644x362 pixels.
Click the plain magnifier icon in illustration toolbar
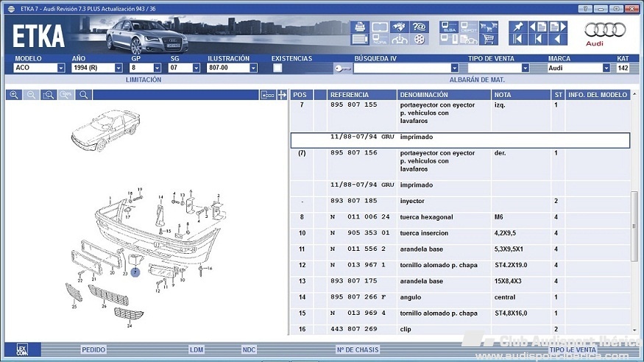pos(83,95)
